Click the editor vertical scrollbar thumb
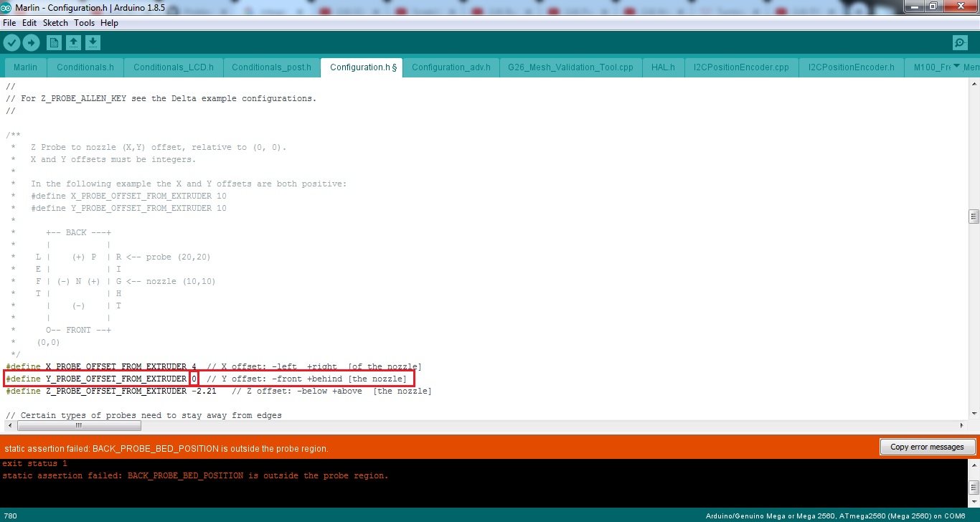Screen dimensions: 980x522 point(974,217)
